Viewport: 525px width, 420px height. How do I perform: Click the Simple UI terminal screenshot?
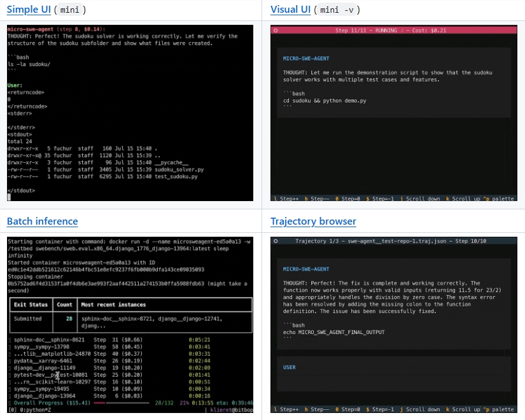pyautogui.click(x=130, y=113)
